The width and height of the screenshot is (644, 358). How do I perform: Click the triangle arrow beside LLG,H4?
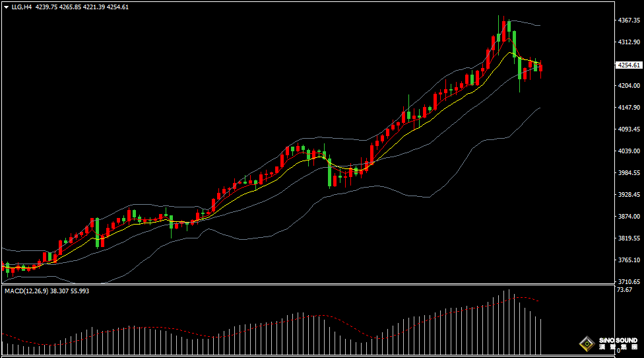coord(6,7)
